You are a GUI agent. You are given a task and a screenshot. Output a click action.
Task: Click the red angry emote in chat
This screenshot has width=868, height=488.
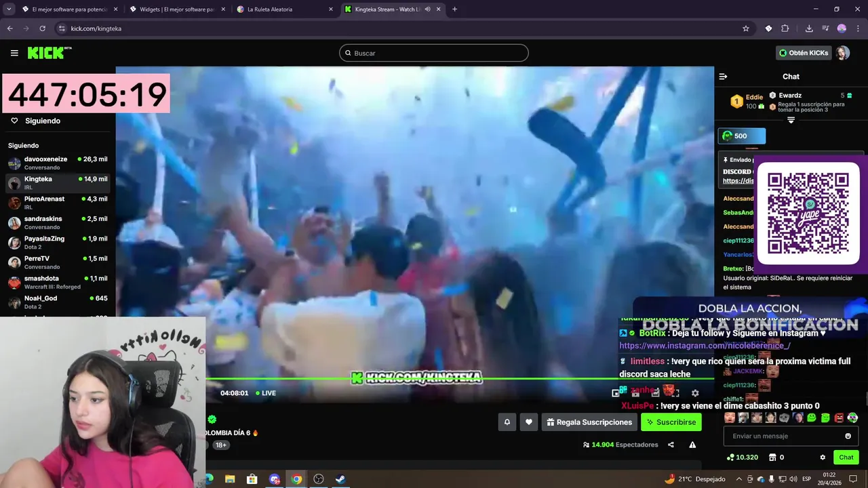[x=839, y=418]
